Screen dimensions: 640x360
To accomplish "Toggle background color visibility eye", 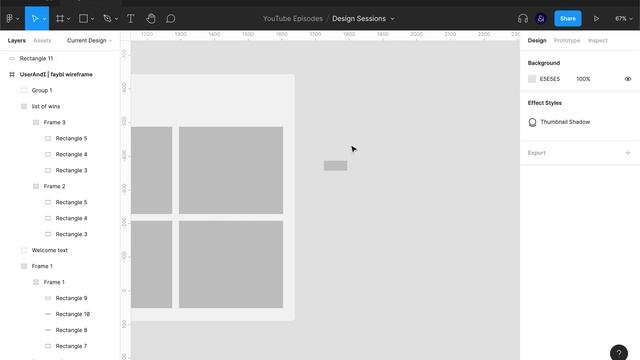I will (628, 79).
